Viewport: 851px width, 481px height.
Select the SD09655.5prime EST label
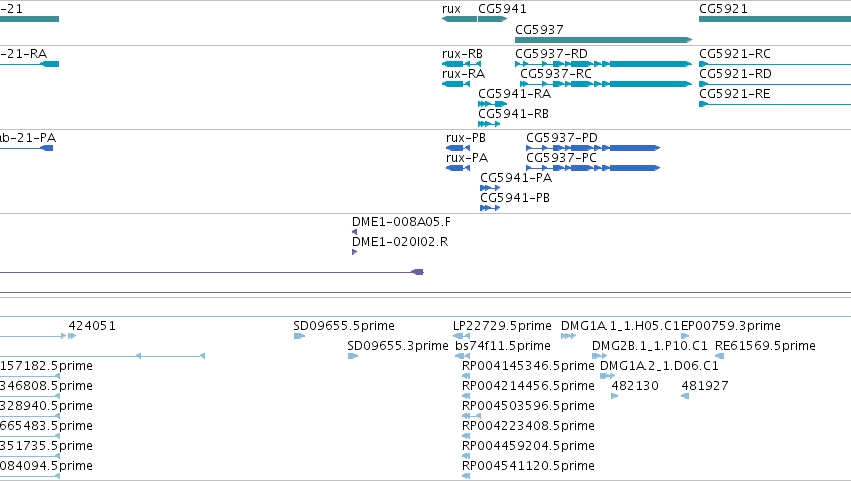tap(344, 326)
